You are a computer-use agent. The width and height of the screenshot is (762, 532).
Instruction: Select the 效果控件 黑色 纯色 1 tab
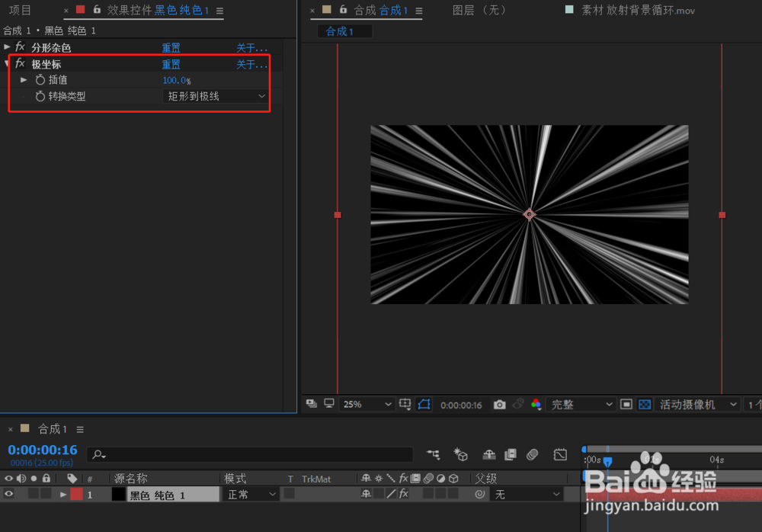[x=158, y=10]
